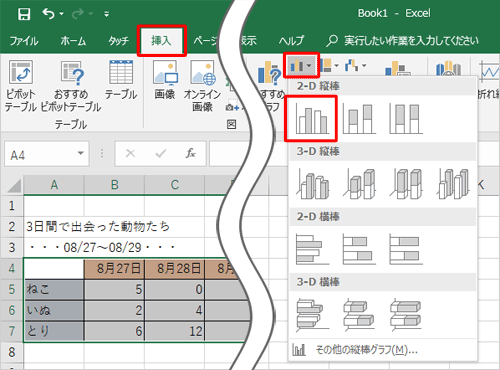This screenshot has height=370, width=500.
Task: Click the とり row label cell
Action: coord(54,331)
